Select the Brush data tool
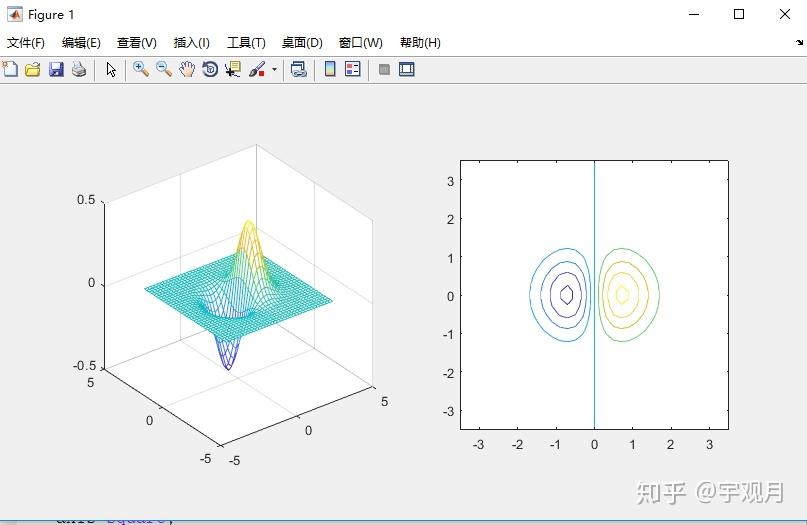This screenshot has height=525, width=807. [x=257, y=69]
